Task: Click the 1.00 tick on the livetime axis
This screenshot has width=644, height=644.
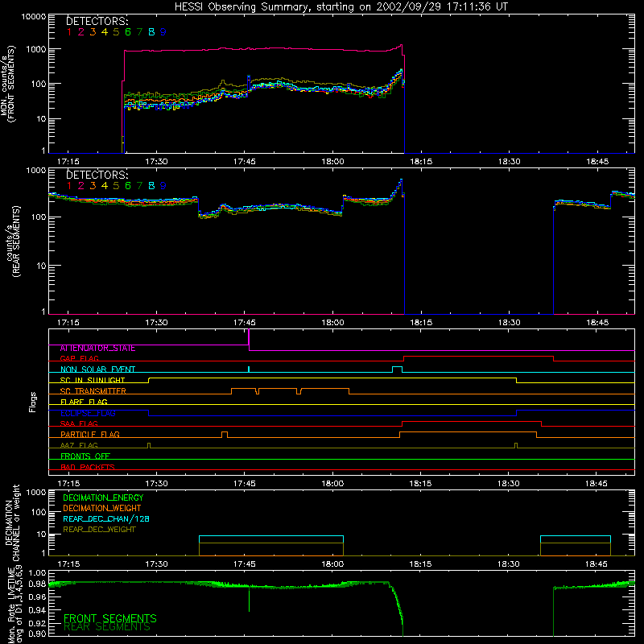Action: (37, 572)
